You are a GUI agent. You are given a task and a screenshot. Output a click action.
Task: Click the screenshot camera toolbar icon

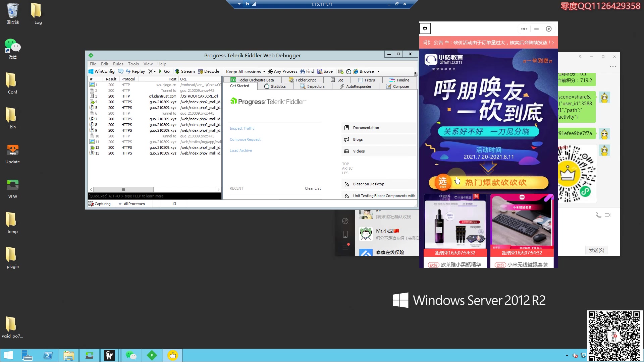point(341,71)
